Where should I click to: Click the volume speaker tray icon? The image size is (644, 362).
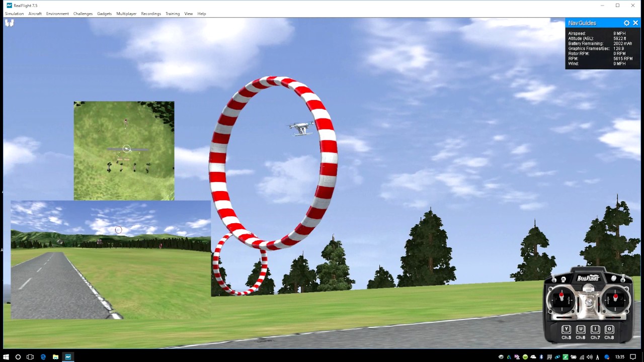tap(590, 357)
